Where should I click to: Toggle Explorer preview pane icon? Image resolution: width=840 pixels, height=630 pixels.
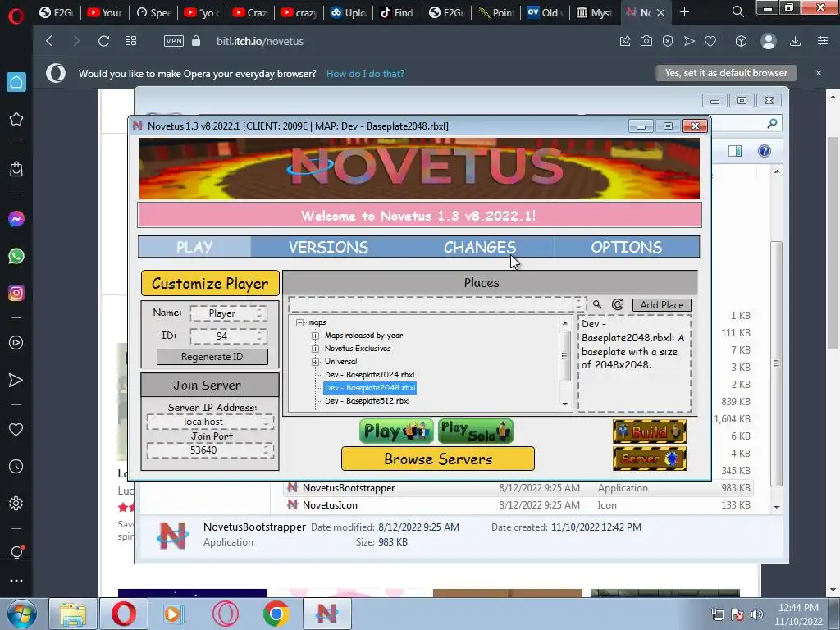click(x=735, y=151)
